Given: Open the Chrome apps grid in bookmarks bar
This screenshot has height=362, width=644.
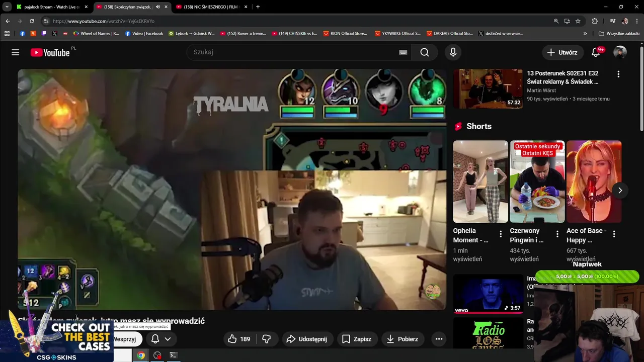Looking at the screenshot, I should point(7,34).
